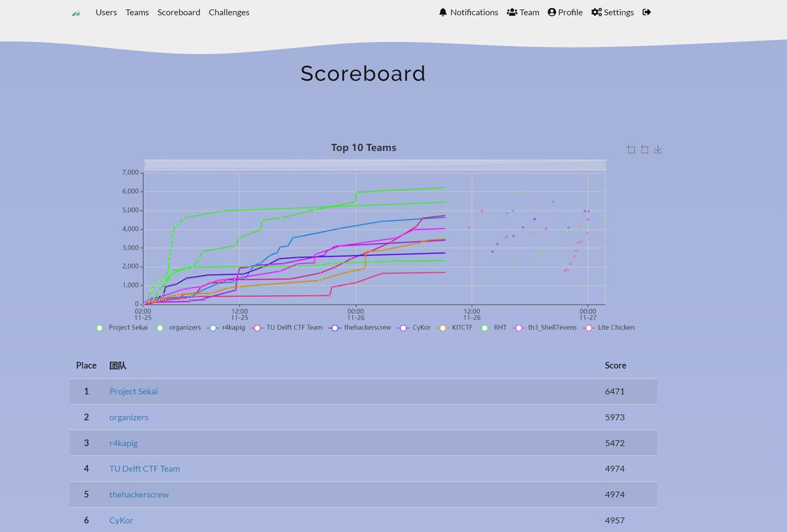The width and height of the screenshot is (787, 532).
Task: Open TU Delft CTF Team link
Action: [144, 468]
